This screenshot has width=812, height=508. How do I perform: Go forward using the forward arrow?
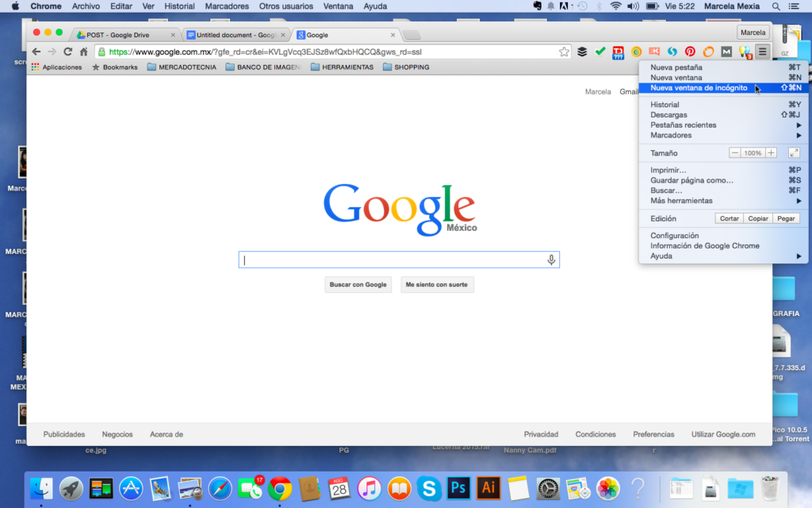point(52,52)
